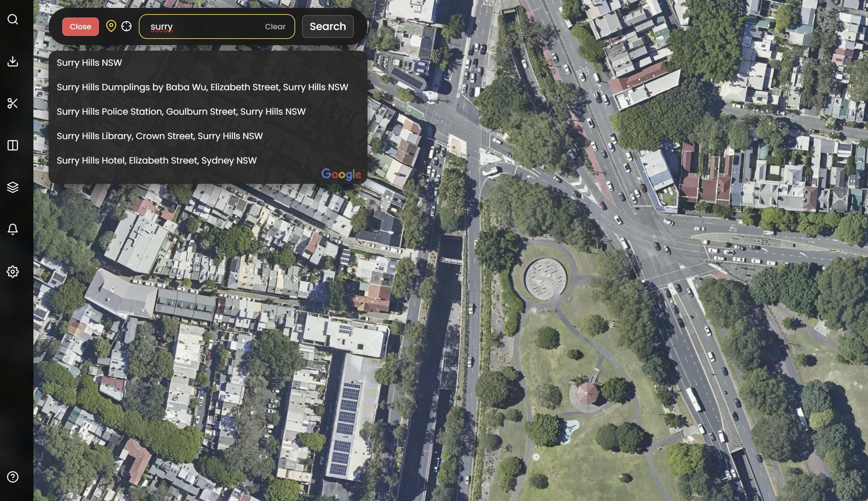The height and width of the screenshot is (501, 868).
Task: Toggle the crosshair locate control
Action: click(x=126, y=26)
